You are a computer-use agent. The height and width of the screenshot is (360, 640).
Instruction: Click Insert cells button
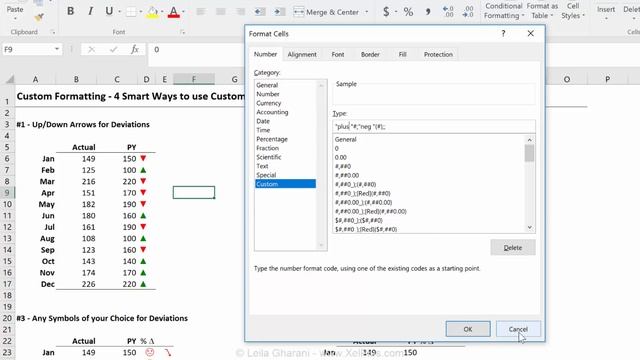(606, 11)
